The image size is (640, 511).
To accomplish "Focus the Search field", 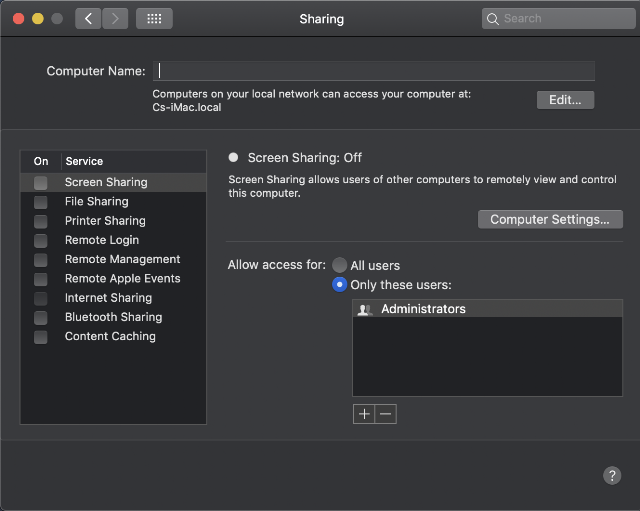I will tap(558, 19).
